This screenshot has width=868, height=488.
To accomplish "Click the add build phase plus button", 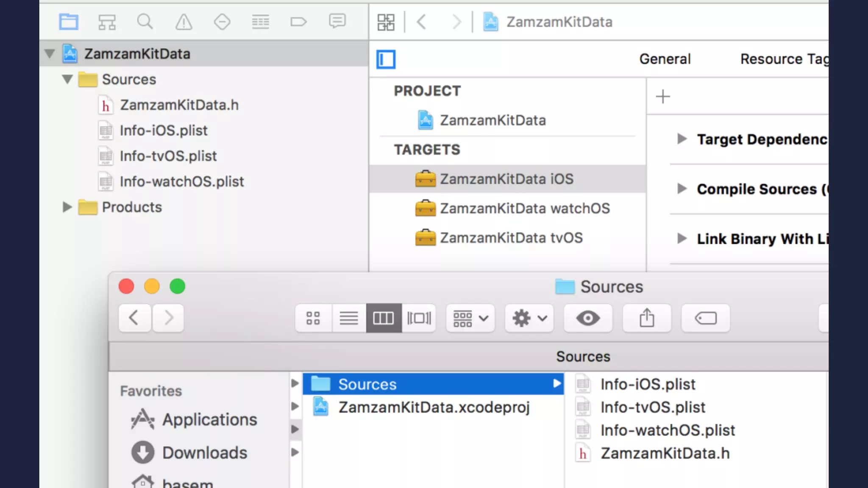I will pos(663,97).
